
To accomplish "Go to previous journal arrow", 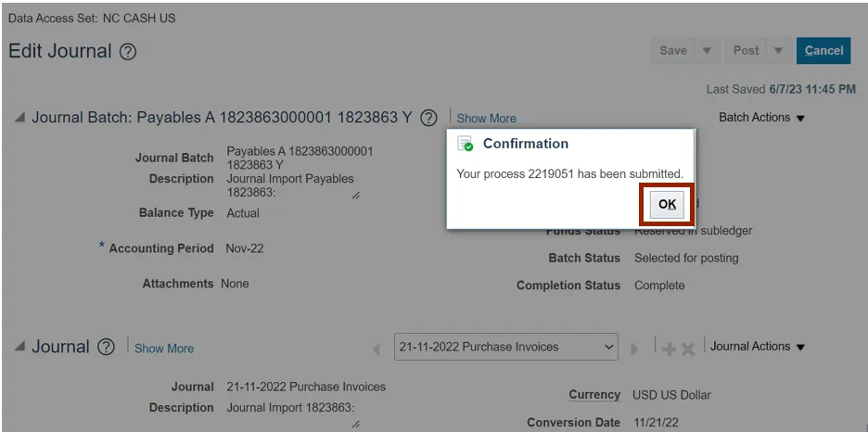I will point(377,349).
